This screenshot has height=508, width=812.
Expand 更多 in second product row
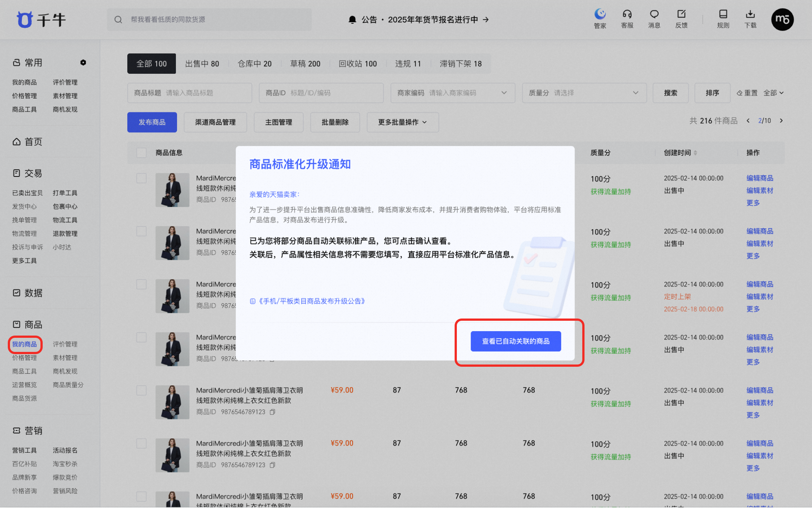click(753, 256)
